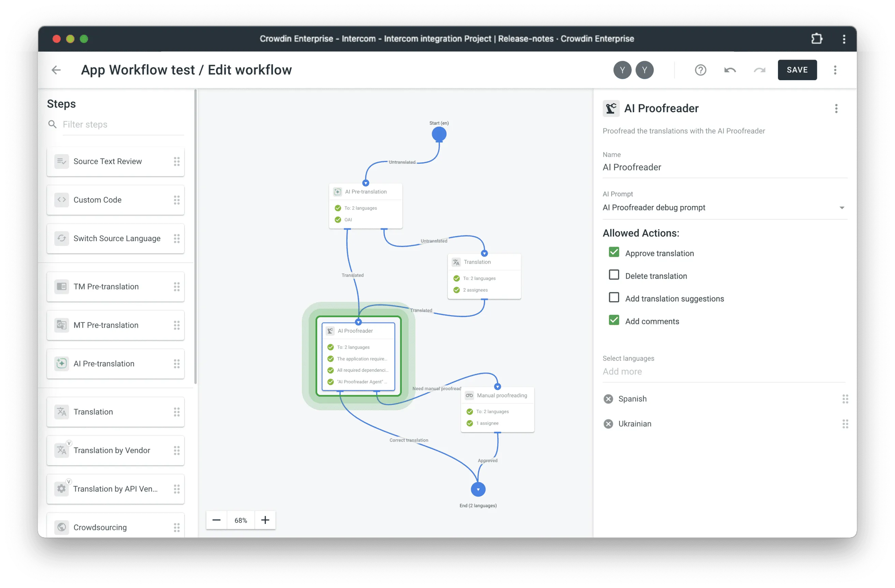The width and height of the screenshot is (895, 588).
Task: Click zoom in plus icon
Action: point(265,520)
